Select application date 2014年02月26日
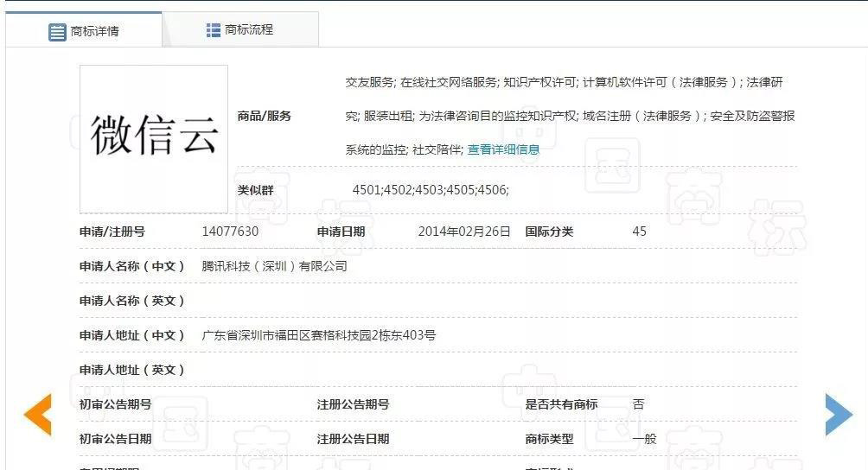 pyautogui.click(x=464, y=232)
